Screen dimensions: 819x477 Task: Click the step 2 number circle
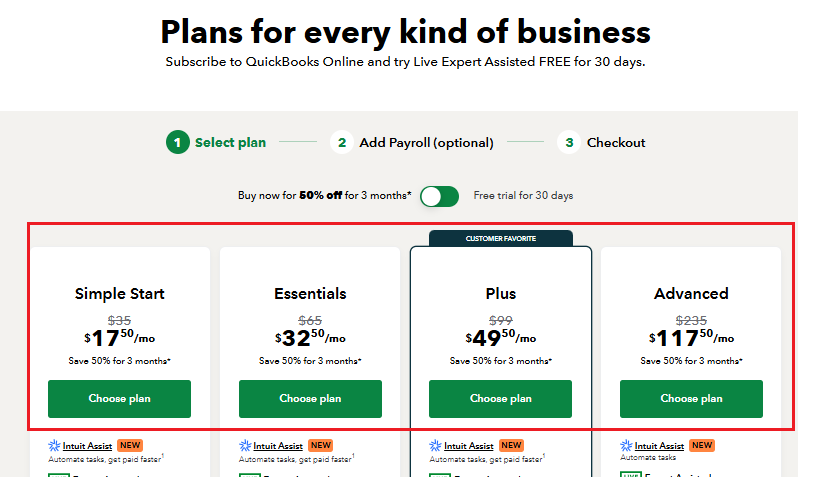pyautogui.click(x=342, y=142)
